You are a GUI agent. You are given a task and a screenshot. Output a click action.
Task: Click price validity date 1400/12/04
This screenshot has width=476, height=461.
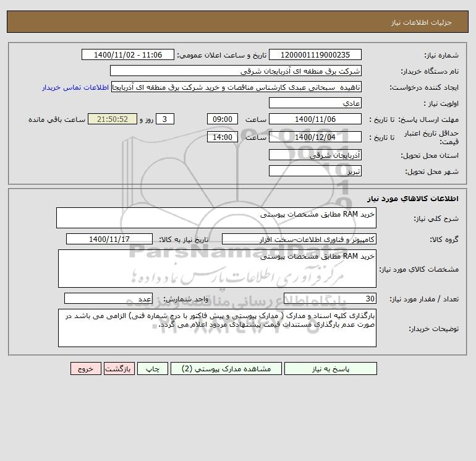[315, 137]
